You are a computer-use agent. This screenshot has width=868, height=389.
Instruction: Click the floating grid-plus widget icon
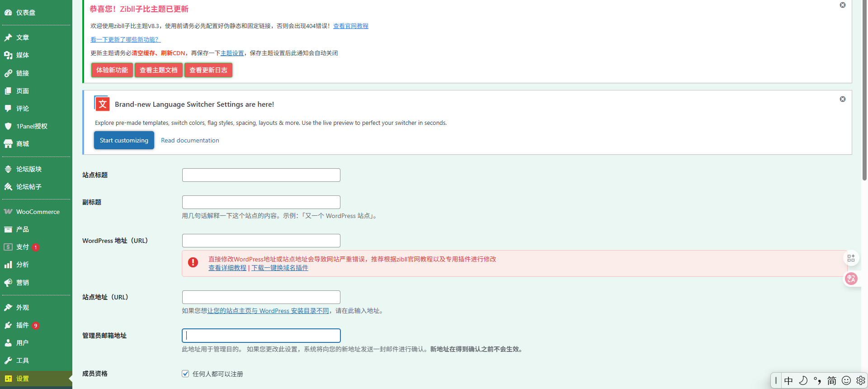[851, 258]
